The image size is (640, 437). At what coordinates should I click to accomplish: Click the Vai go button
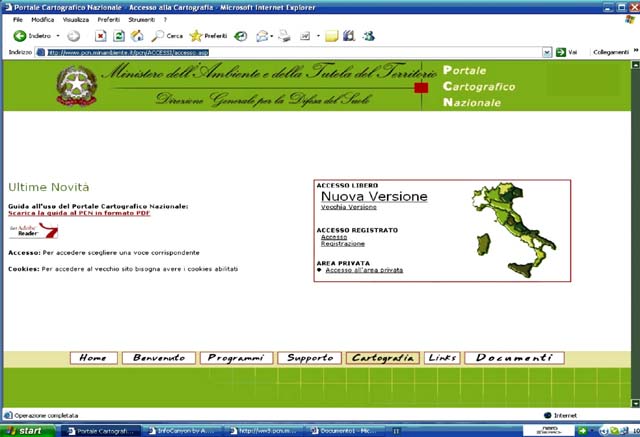click(567, 52)
